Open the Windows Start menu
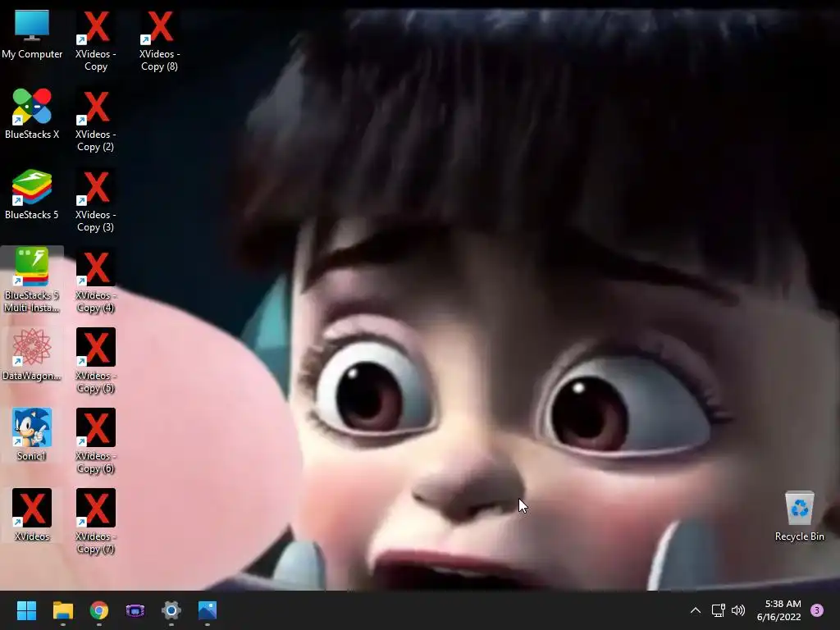The image size is (840, 630). coord(26,610)
